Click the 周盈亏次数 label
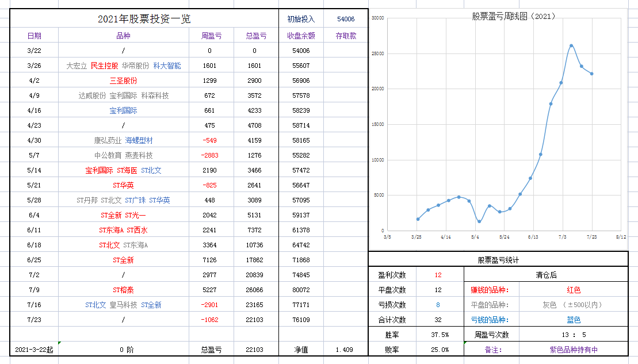The image size is (638, 364). click(491, 335)
